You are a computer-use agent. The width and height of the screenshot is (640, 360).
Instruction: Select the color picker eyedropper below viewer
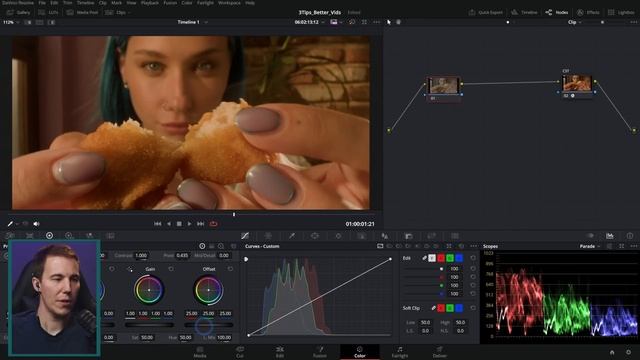pyautogui.click(x=10, y=224)
